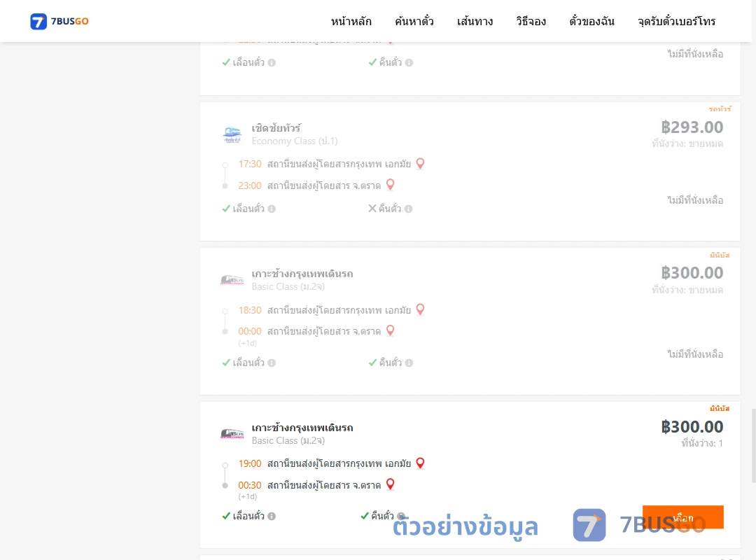Select the ฿300.00 19:00 trip with เลือก

click(682, 517)
